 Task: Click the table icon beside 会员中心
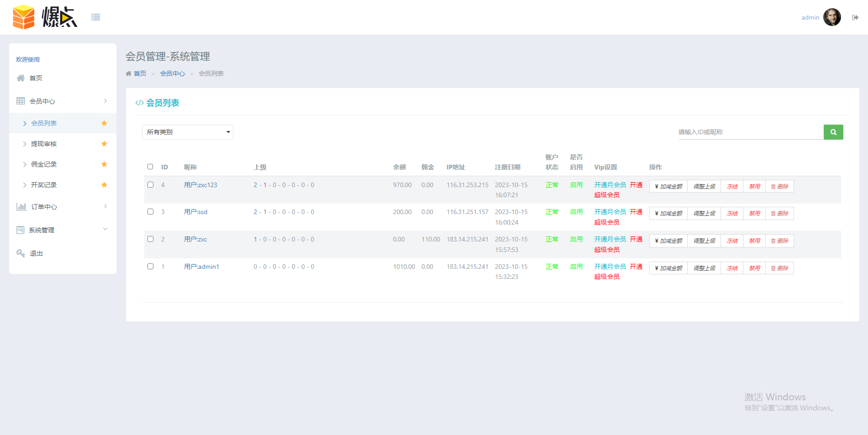coord(21,101)
